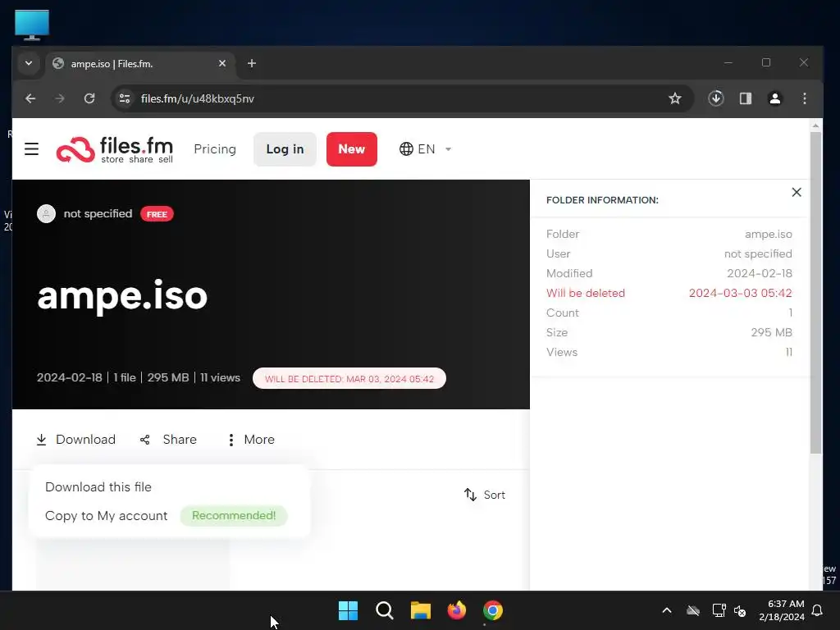The image size is (840, 630).
Task: Click the ampe.iso heading
Action: click(123, 295)
